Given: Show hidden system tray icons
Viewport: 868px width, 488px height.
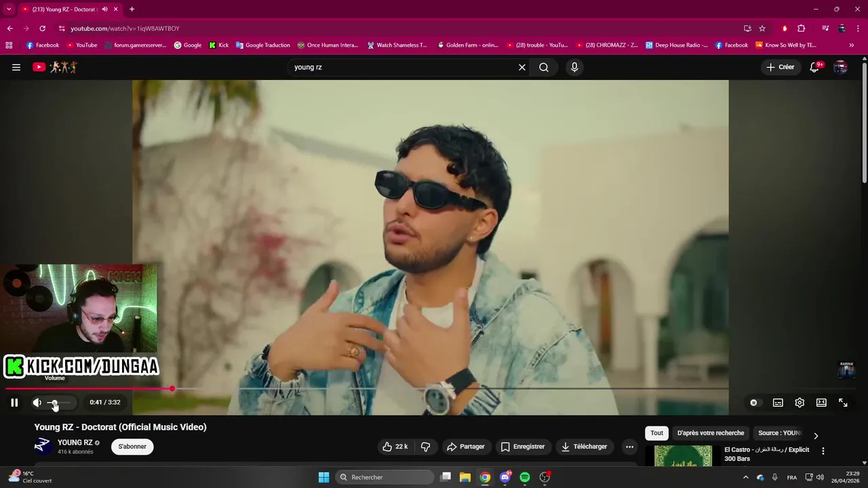Looking at the screenshot, I should [x=745, y=477].
